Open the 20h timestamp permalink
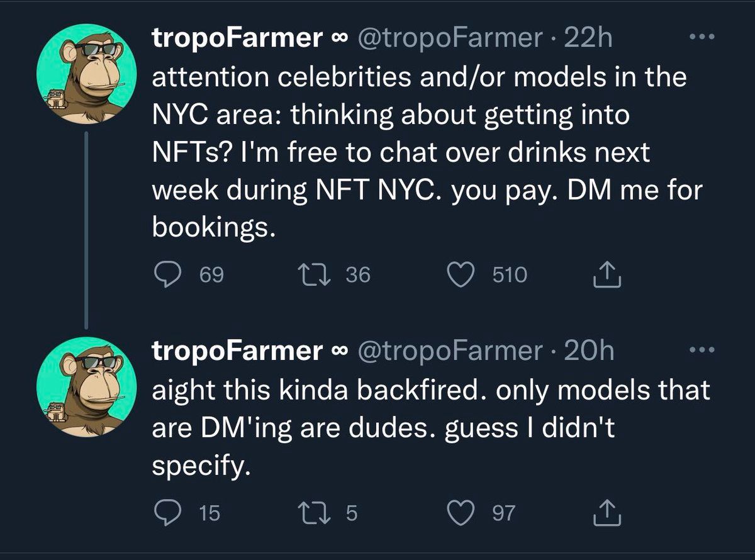The width and height of the screenshot is (755, 560). (x=589, y=350)
